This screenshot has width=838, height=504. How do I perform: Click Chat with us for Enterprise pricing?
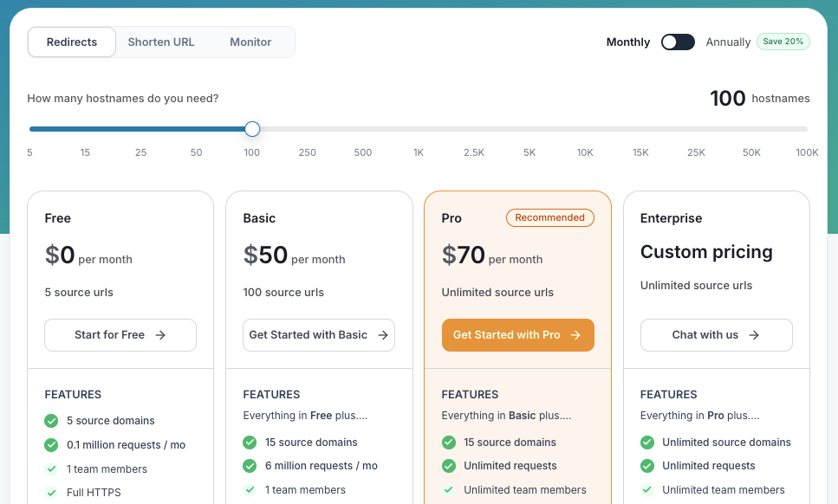tap(716, 335)
